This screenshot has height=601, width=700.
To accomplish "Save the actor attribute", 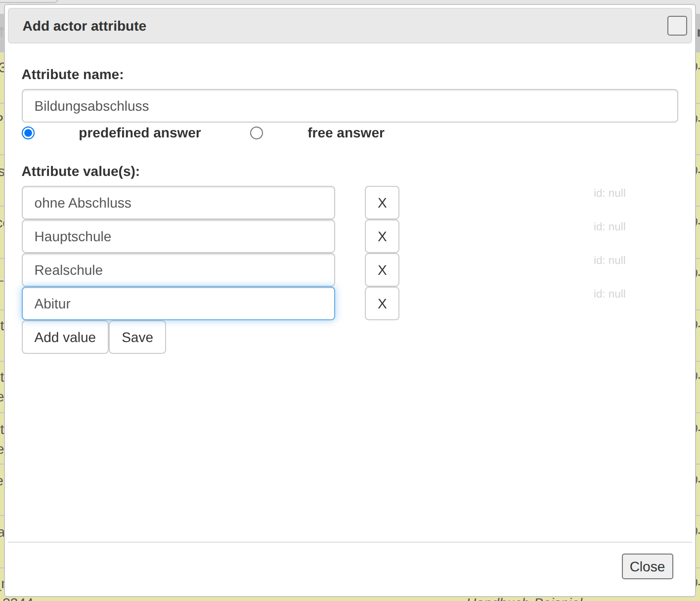I will [x=137, y=337].
